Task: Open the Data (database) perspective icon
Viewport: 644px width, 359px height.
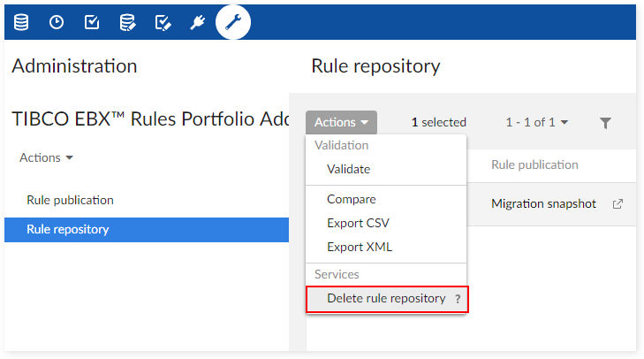Action: pos(21,22)
